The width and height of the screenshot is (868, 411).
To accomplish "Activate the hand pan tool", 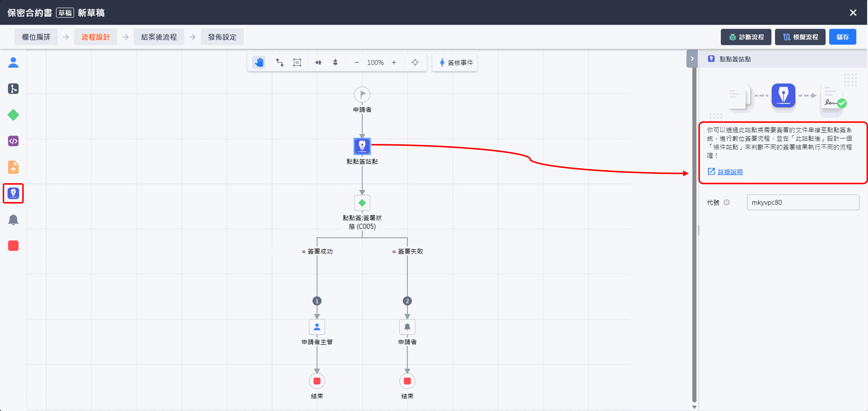I will [259, 62].
